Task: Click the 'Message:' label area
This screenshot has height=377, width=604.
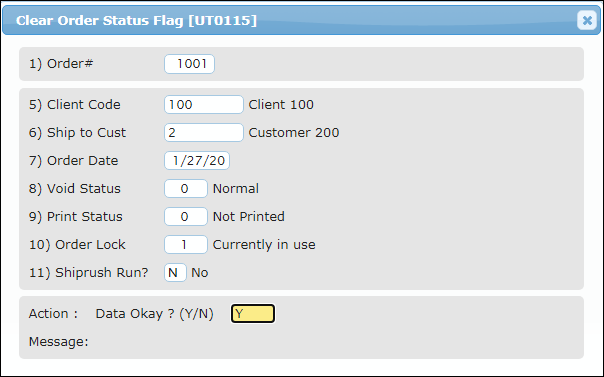Action: coord(59,342)
